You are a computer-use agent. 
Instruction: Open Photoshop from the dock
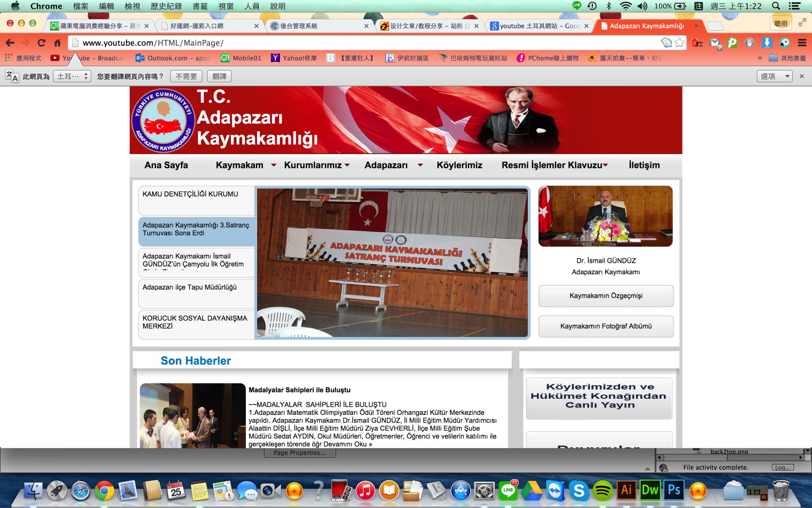point(674,490)
